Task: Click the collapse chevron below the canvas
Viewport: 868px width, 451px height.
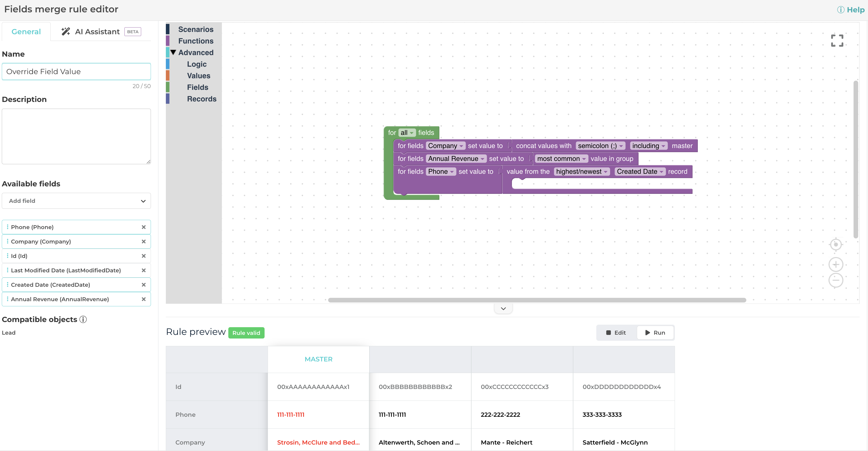Action: coord(503,309)
